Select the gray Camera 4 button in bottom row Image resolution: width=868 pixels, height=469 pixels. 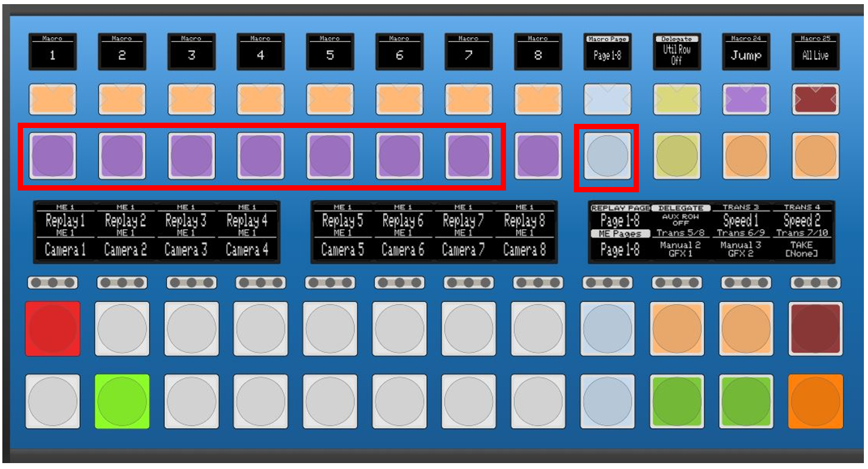coord(260,401)
